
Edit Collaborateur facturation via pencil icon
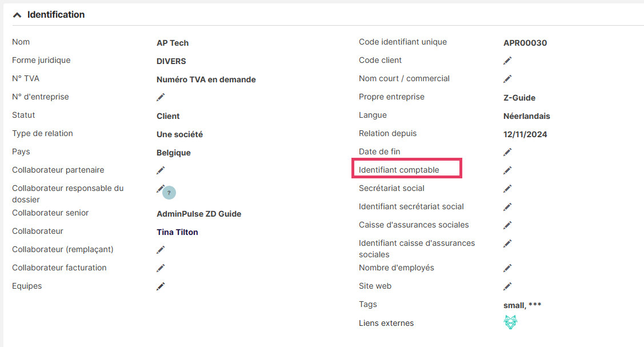tap(161, 268)
